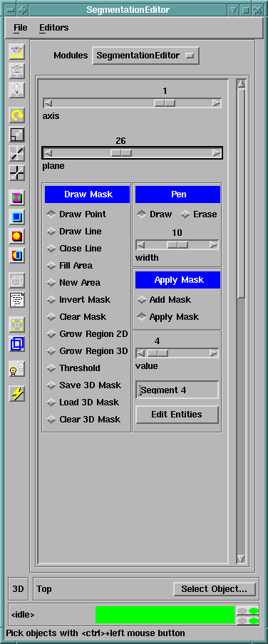Click the blue wireframe cube icon

[x=17, y=344]
